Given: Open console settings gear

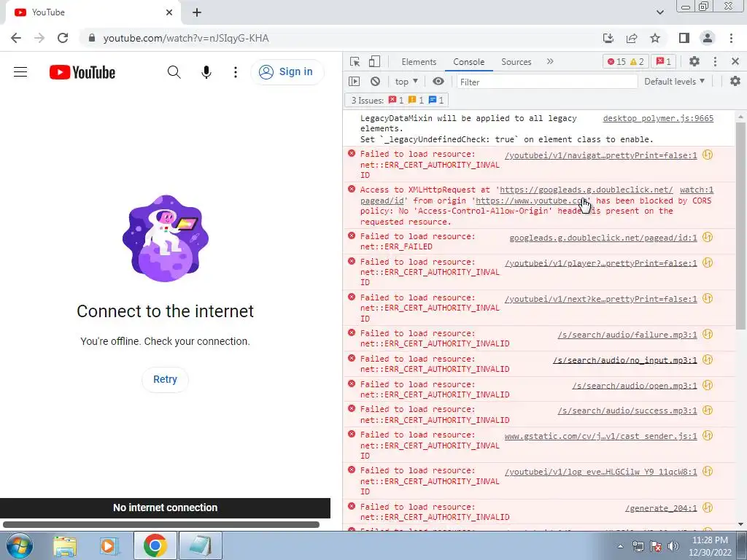Looking at the screenshot, I should point(735,82).
